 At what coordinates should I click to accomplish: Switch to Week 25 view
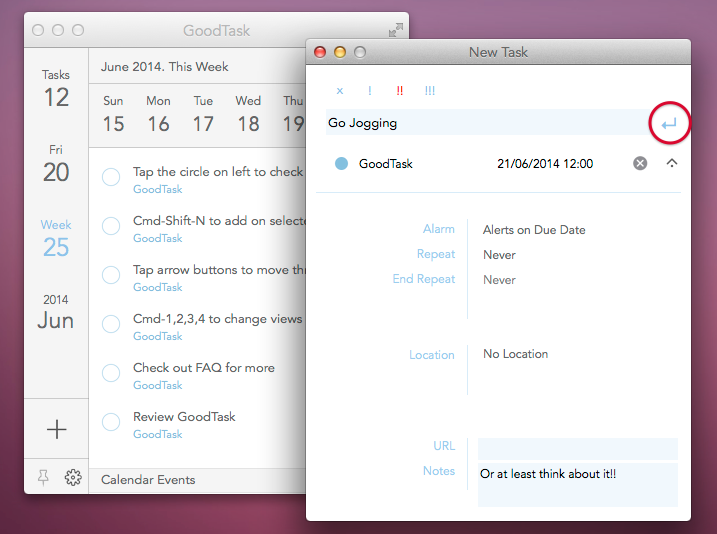56,239
